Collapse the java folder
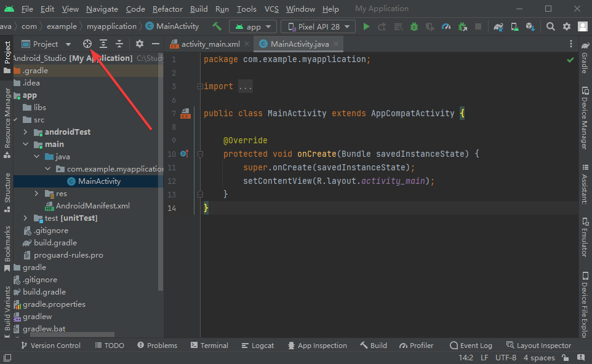The image size is (592, 364). 36,156
